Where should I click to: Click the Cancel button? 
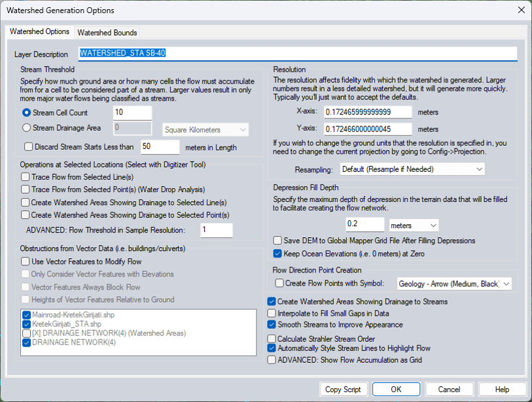tap(449, 389)
